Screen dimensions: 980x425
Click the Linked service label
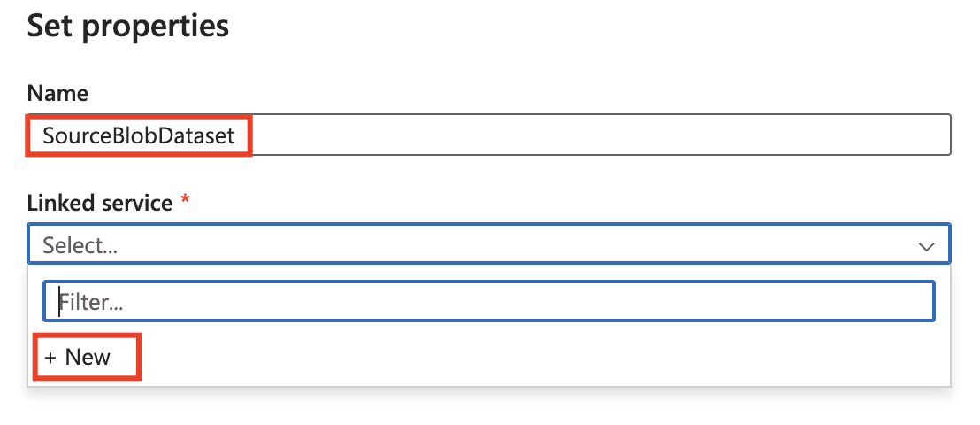(100, 203)
